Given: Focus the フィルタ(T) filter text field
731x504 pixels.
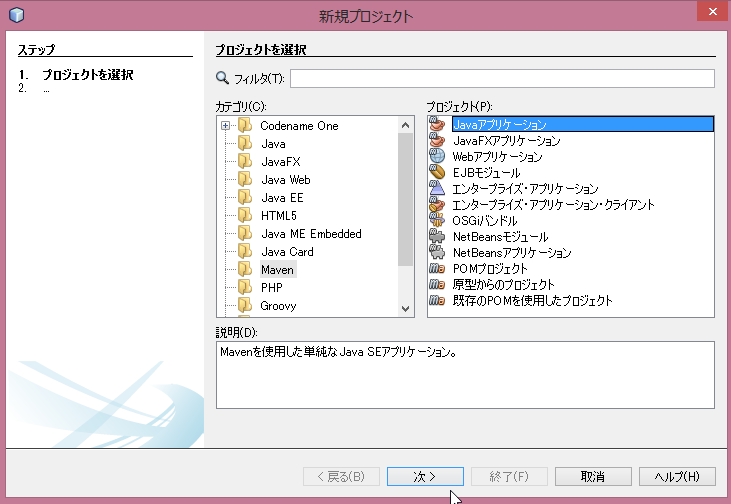Looking at the screenshot, I should point(502,78).
